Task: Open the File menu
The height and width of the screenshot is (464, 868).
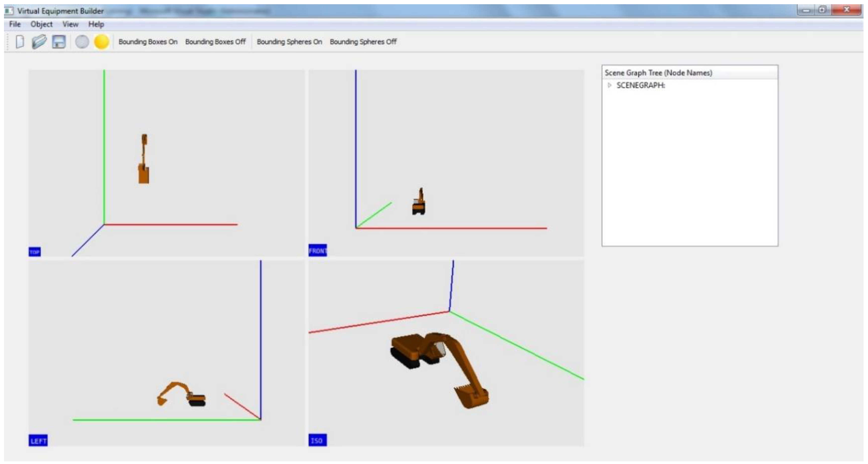Action: point(15,24)
